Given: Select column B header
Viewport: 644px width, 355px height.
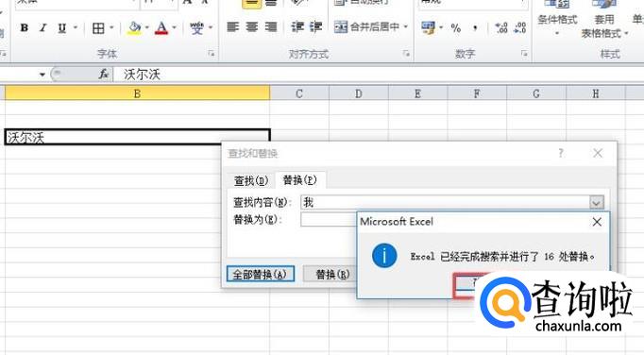Looking at the screenshot, I should tap(137, 93).
